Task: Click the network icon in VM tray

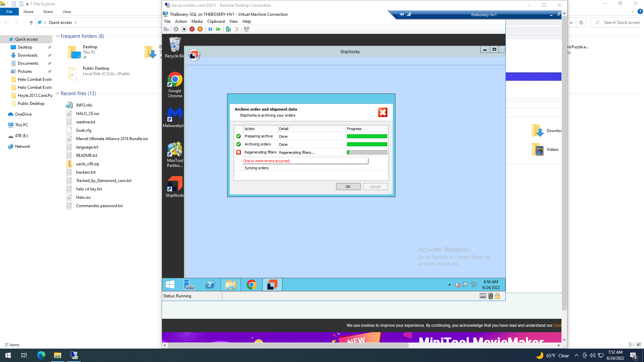Action: click(x=474, y=285)
